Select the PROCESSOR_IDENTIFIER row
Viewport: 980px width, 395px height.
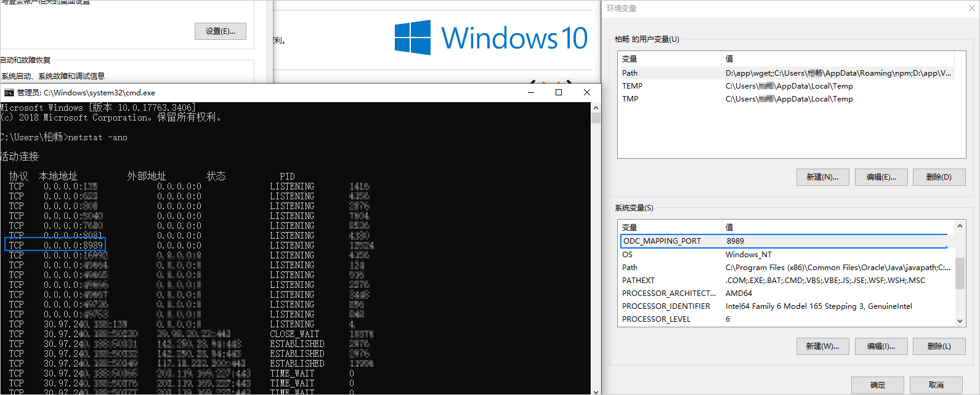click(787, 306)
